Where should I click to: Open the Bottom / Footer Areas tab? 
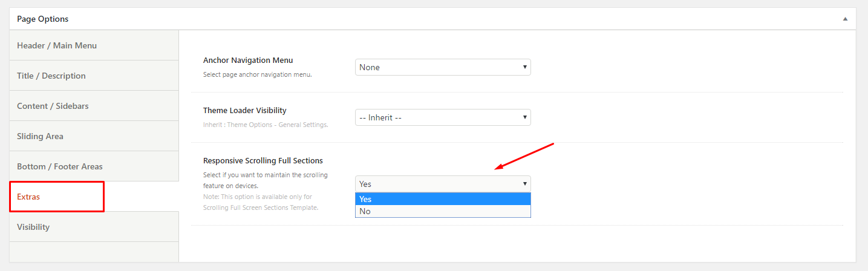[94, 166]
